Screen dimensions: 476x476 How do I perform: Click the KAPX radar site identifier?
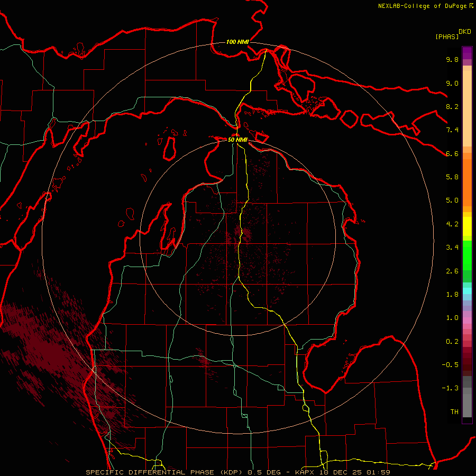click(306, 472)
